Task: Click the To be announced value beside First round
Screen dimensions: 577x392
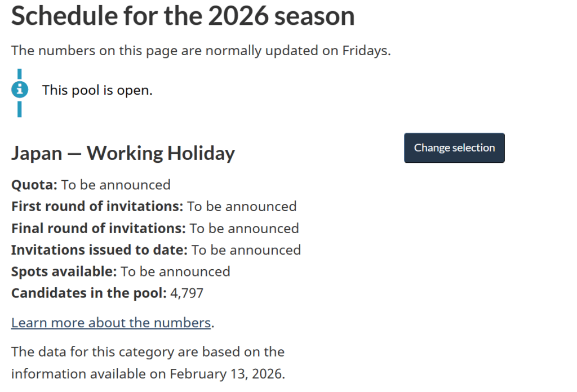Action: (242, 206)
